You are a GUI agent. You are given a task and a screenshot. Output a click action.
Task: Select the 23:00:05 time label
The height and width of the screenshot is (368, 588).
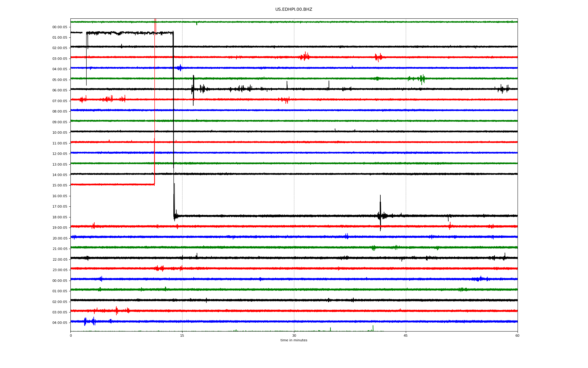[60, 270]
